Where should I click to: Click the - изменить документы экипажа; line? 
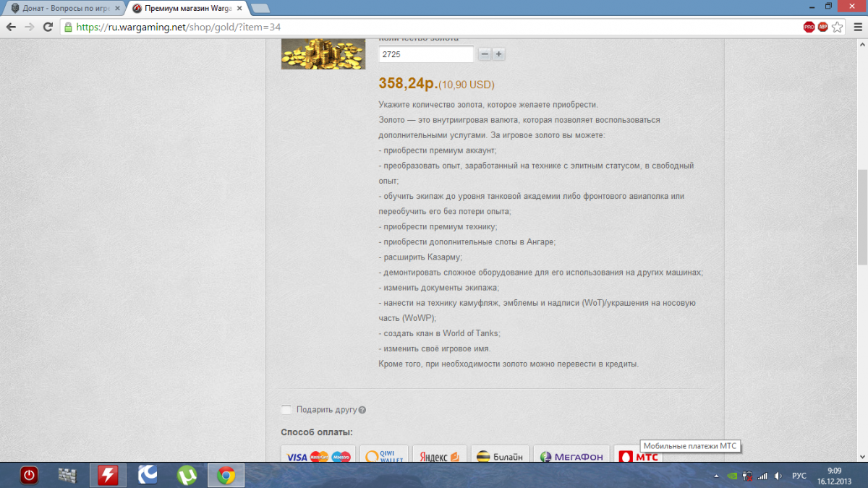coord(438,288)
